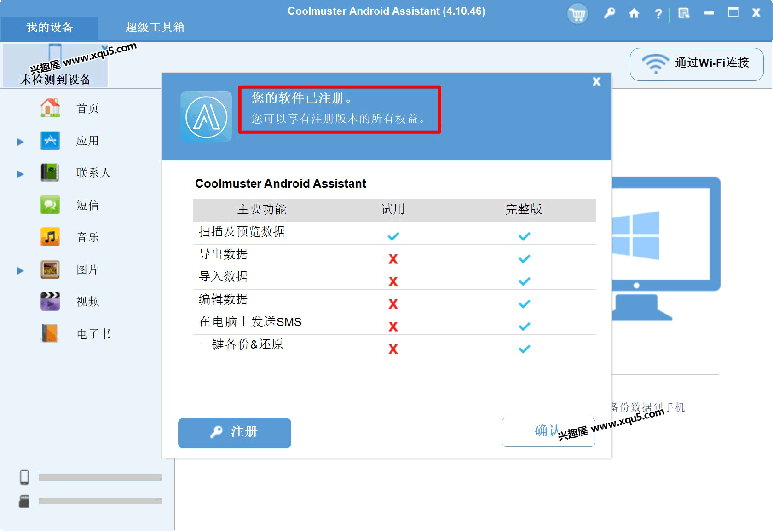Click the 编辑数据 table row
The height and width of the screenshot is (532, 773).
394,301
